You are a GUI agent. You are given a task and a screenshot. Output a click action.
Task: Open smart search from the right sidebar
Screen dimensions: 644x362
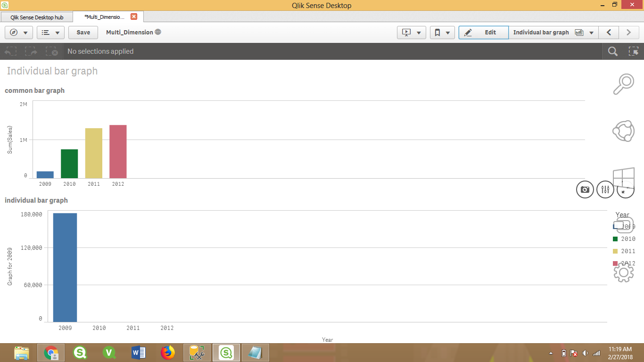(x=623, y=82)
